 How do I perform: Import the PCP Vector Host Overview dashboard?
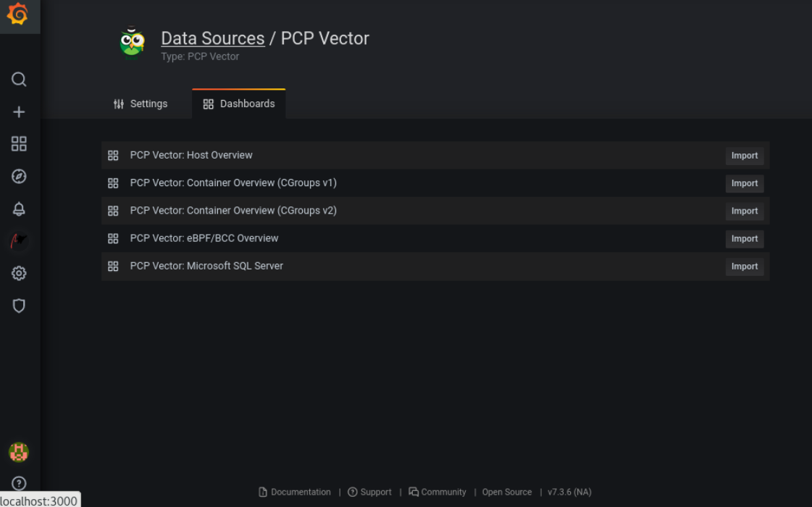tap(744, 155)
